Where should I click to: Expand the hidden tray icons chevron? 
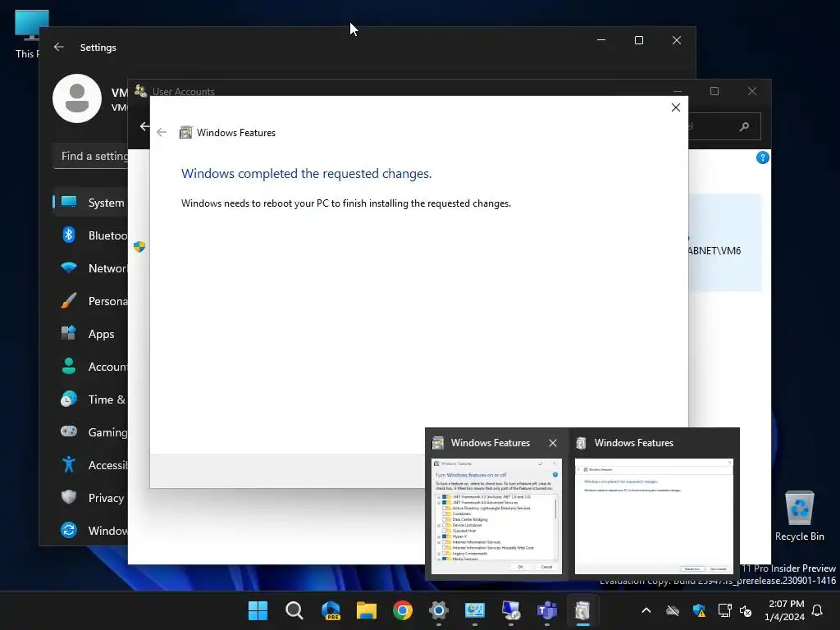646,610
